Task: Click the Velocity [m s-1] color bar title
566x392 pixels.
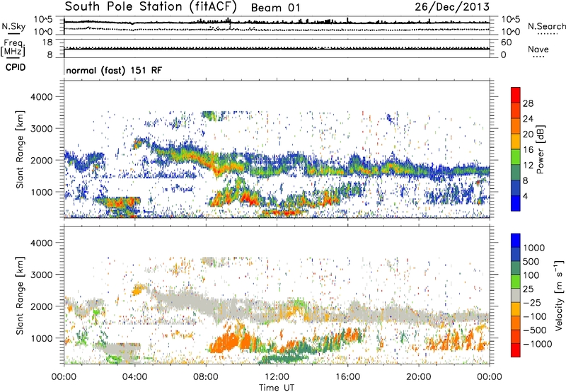Action: [x=559, y=296]
